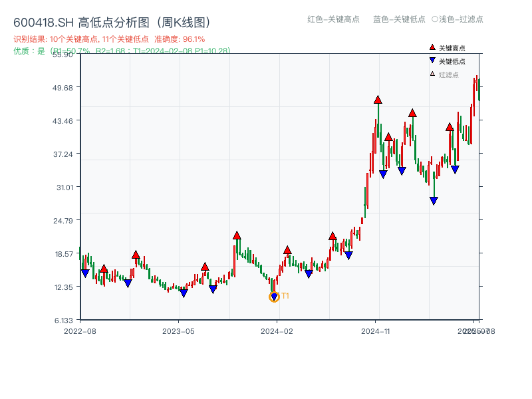The image size is (532, 399).
Task: Click the grey 过滤点 legend label
Action: [x=448, y=74]
